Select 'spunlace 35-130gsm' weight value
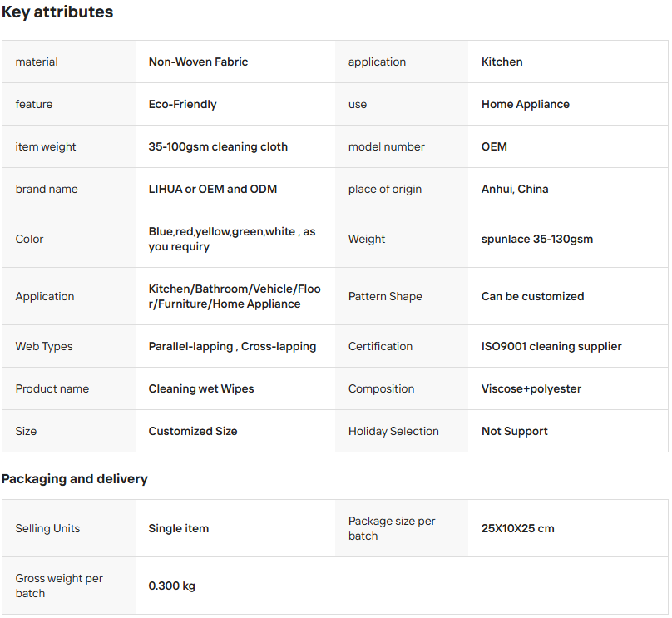Screen dimensions: 672x618 [x=536, y=239]
